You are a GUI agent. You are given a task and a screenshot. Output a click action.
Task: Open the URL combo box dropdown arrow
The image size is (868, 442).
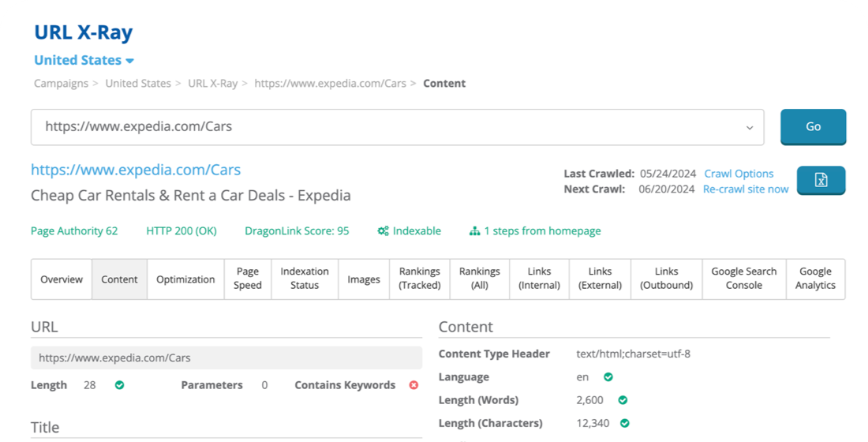pos(750,127)
